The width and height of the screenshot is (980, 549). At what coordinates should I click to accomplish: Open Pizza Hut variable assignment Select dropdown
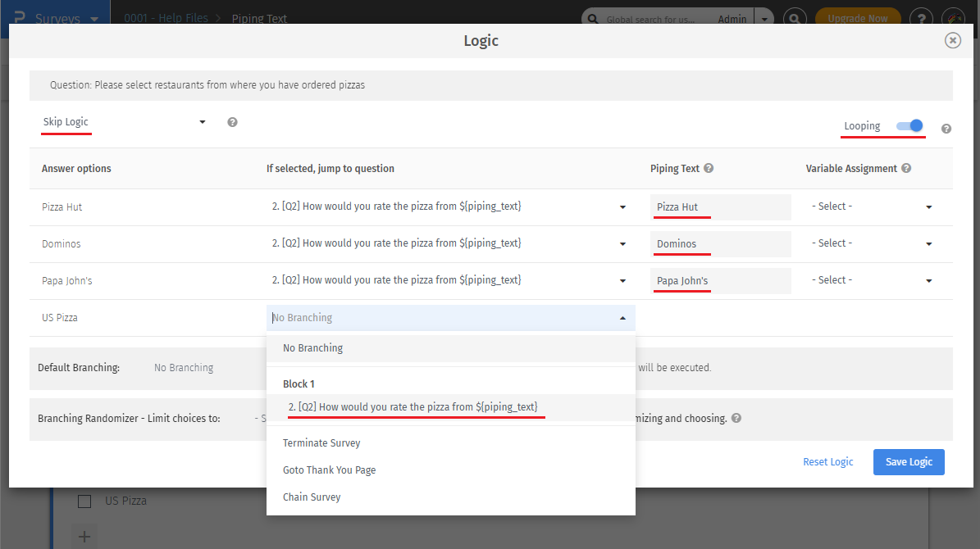(x=873, y=206)
